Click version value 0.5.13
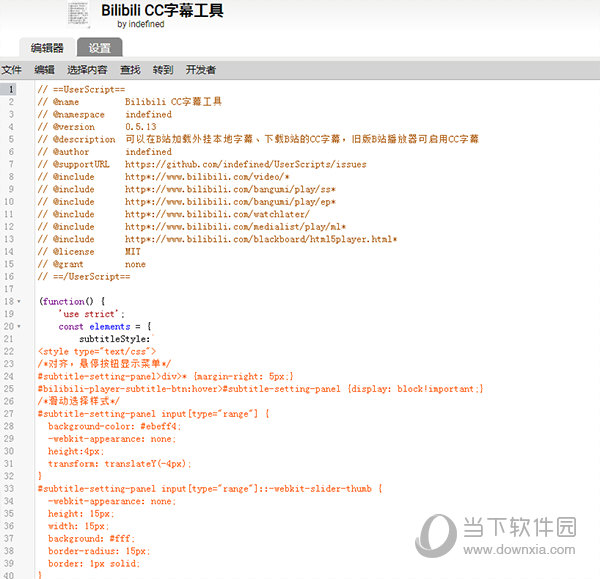The width and height of the screenshot is (600, 579). [x=141, y=127]
